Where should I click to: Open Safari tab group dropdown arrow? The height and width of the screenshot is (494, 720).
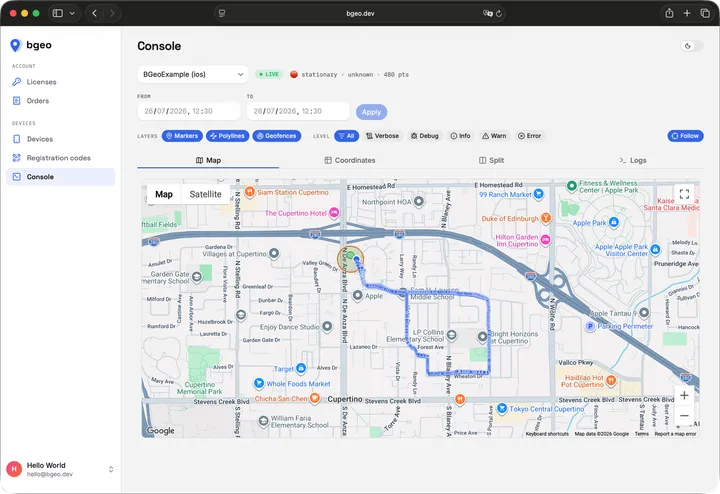(x=72, y=13)
